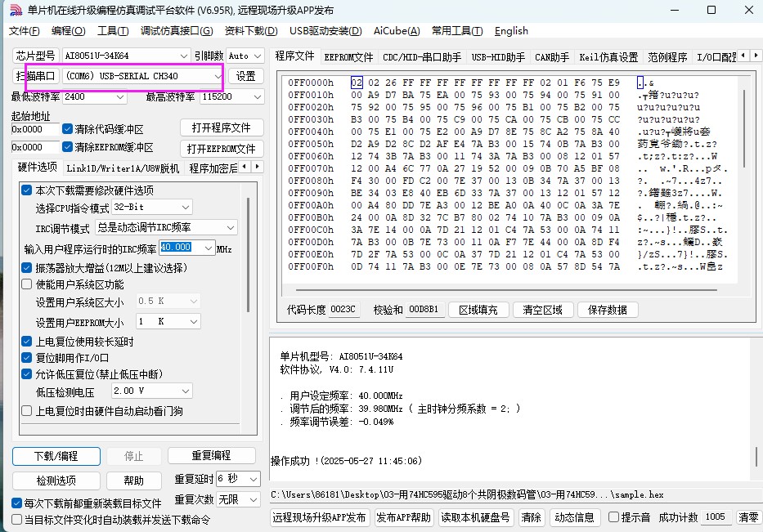Click the app logo icon in title bar
This screenshot has width=763, height=532.
coord(16,10)
